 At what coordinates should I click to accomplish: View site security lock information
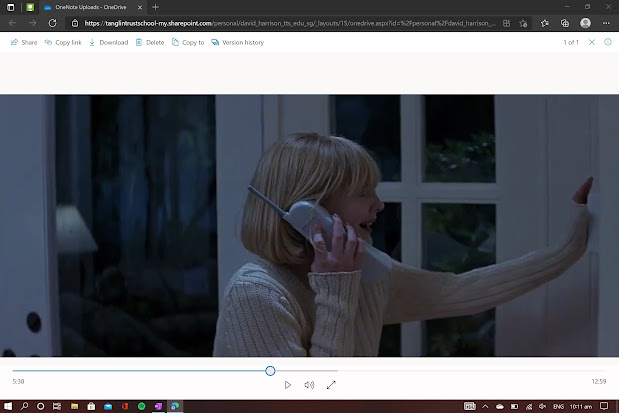point(75,23)
